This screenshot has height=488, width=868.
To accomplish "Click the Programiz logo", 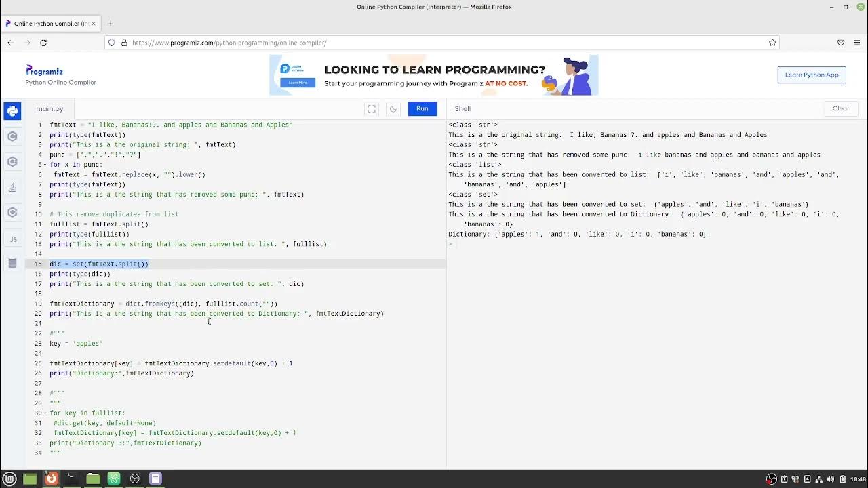I will 44,70.
